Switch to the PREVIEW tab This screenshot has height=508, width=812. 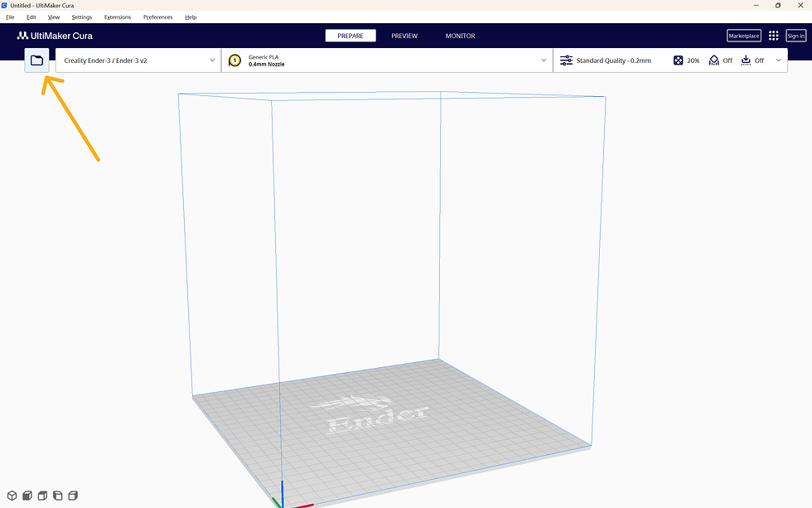pyautogui.click(x=404, y=36)
